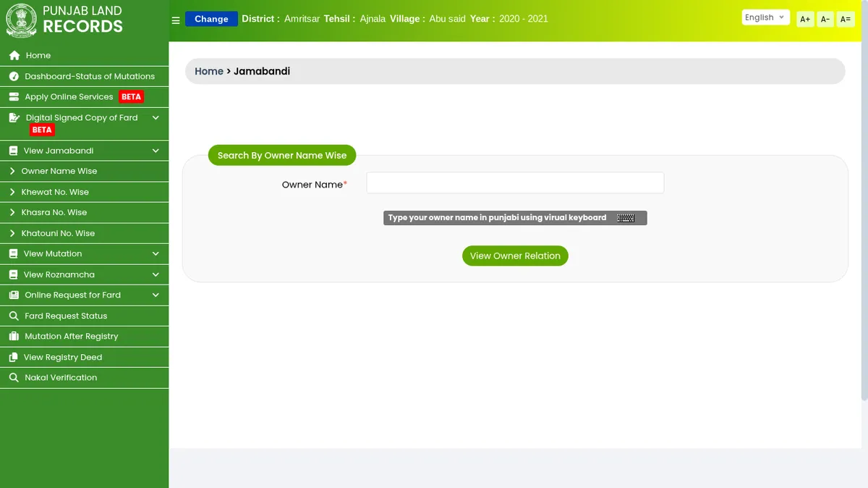868x488 pixels.
Task: Decrease font size with A- button
Action: [825, 20]
